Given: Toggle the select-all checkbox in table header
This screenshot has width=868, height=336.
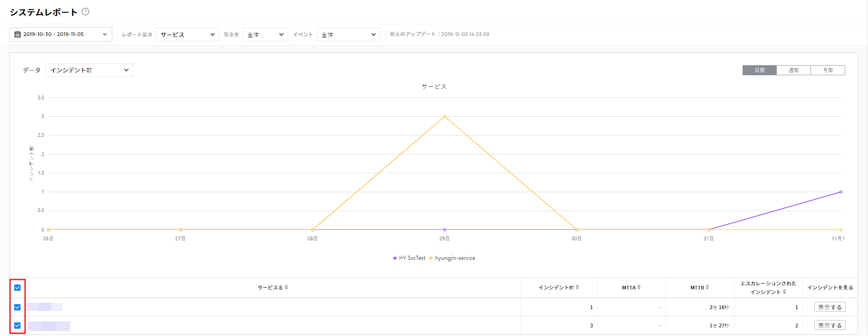Looking at the screenshot, I should pyautogui.click(x=17, y=288).
